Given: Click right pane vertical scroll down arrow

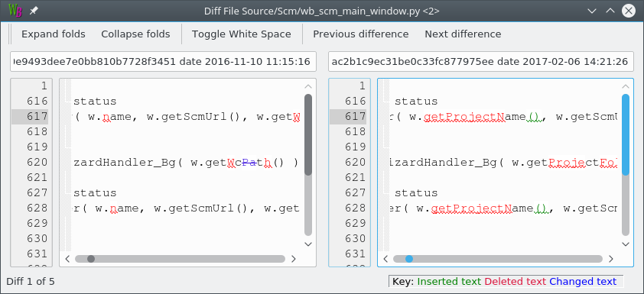Looking at the screenshot, I should tap(626, 244).
